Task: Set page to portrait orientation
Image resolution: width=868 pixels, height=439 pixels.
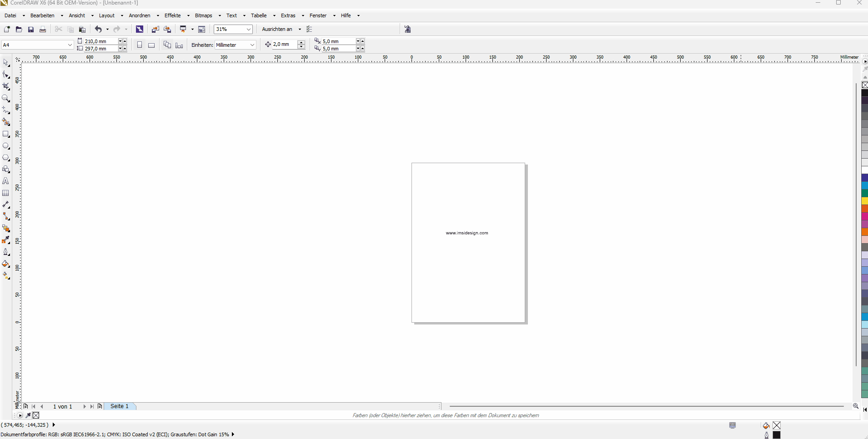Action: coord(140,45)
